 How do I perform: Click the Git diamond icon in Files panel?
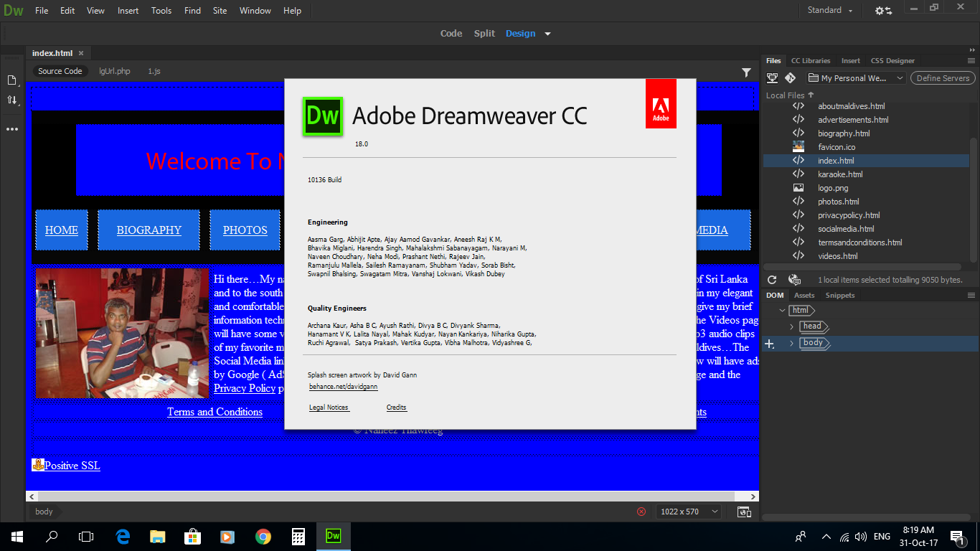tap(790, 78)
